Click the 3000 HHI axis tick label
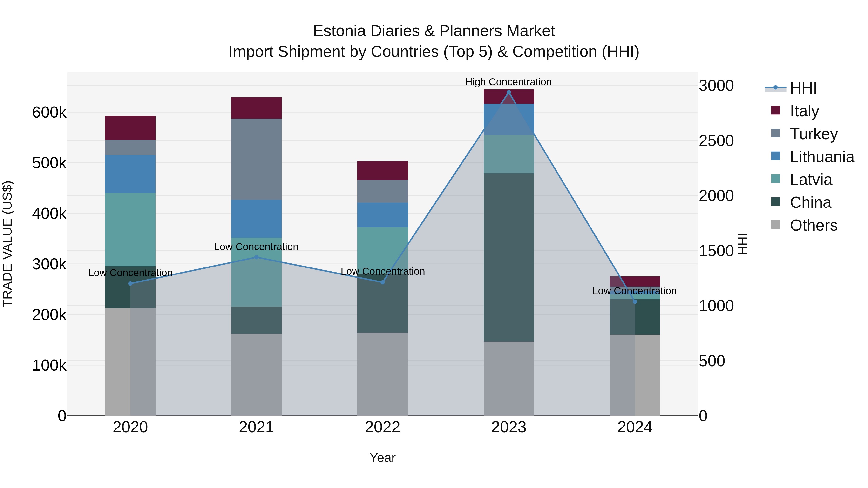 (716, 86)
